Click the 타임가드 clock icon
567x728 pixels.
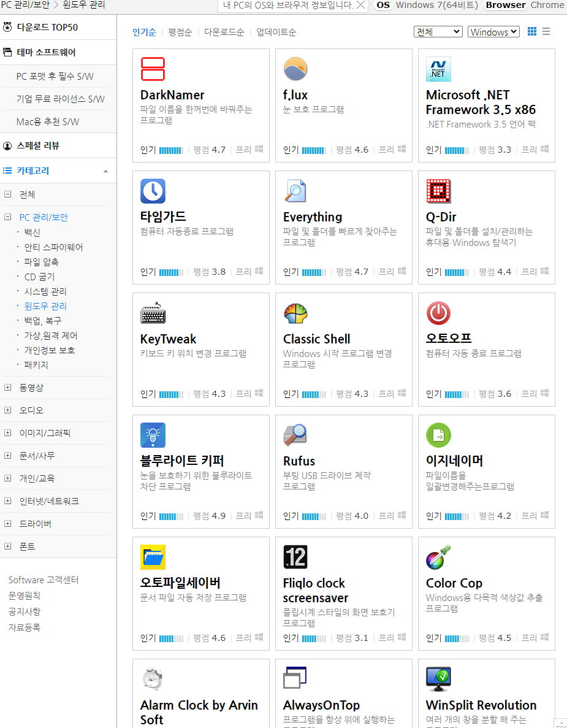(153, 191)
